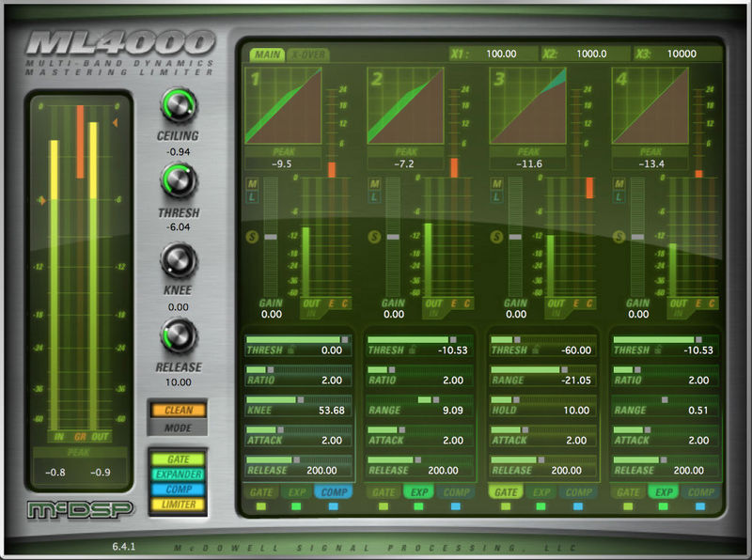
Task: Click band 2 lock icon beside THRESH
Action: click(412, 350)
